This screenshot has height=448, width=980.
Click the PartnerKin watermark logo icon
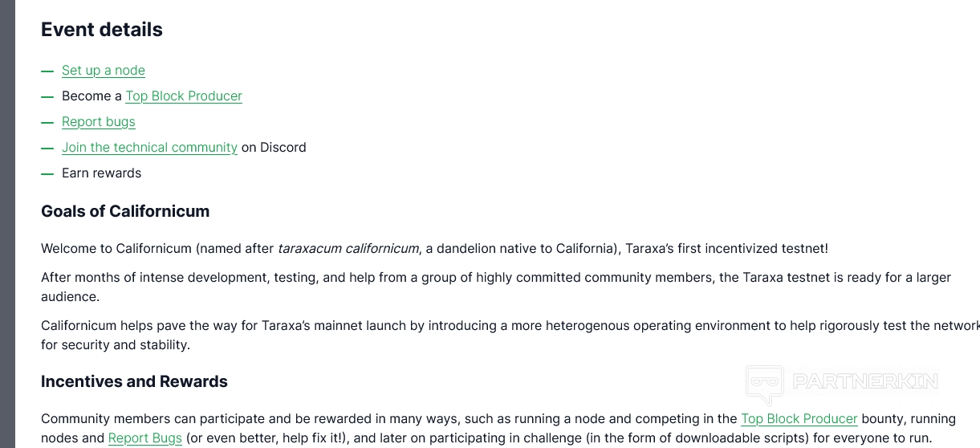coord(764,384)
